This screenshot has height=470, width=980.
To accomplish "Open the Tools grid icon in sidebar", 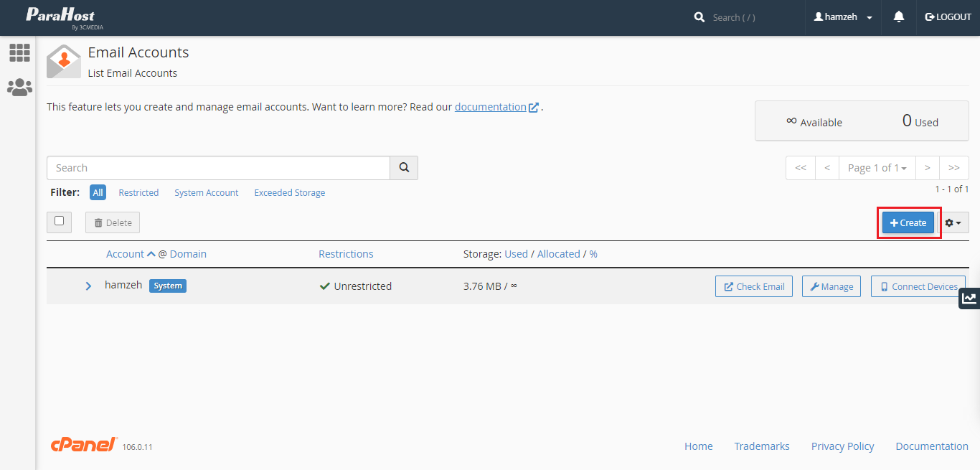I will coord(19,52).
